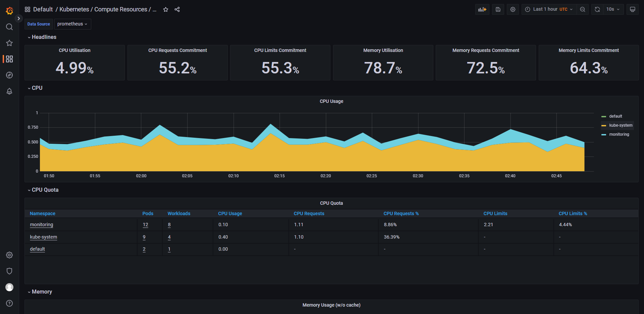Share the dashboard
Image resolution: width=644 pixels, height=314 pixels.
coord(177,9)
